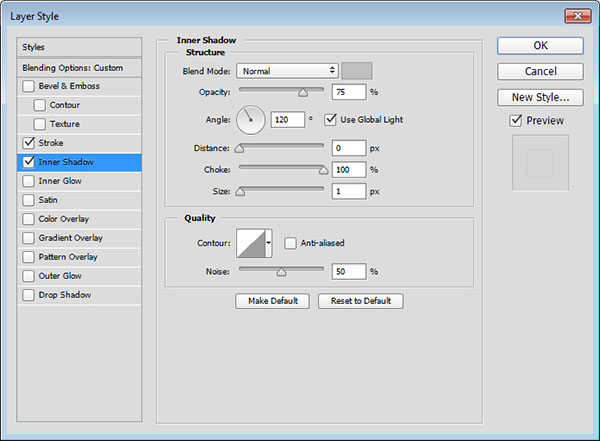Enable the Bevel & Emboss checkbox
This screenshot has width=600, height=441.
pyautogui.click(x=28, y=86)
